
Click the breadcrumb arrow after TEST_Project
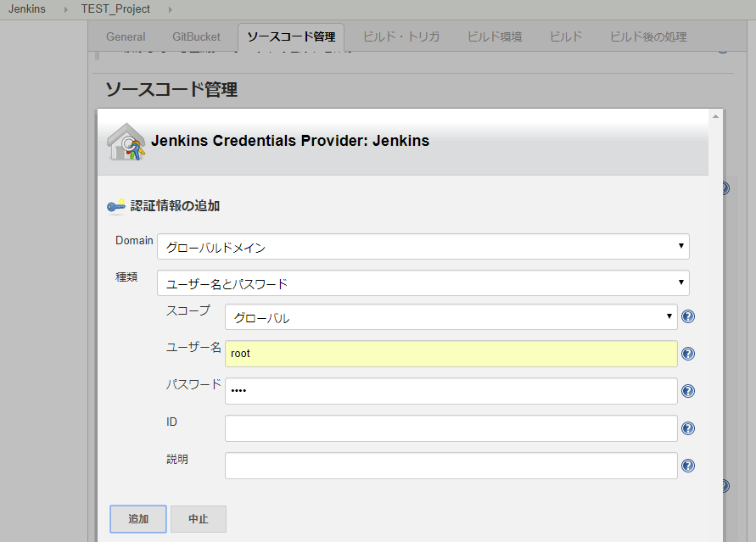pos(171,9)
